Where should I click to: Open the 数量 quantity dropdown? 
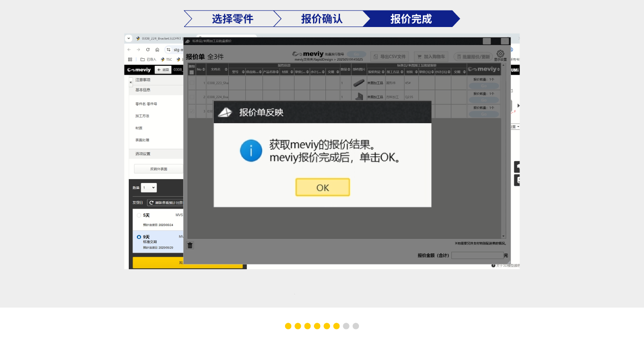coord(149,188)
